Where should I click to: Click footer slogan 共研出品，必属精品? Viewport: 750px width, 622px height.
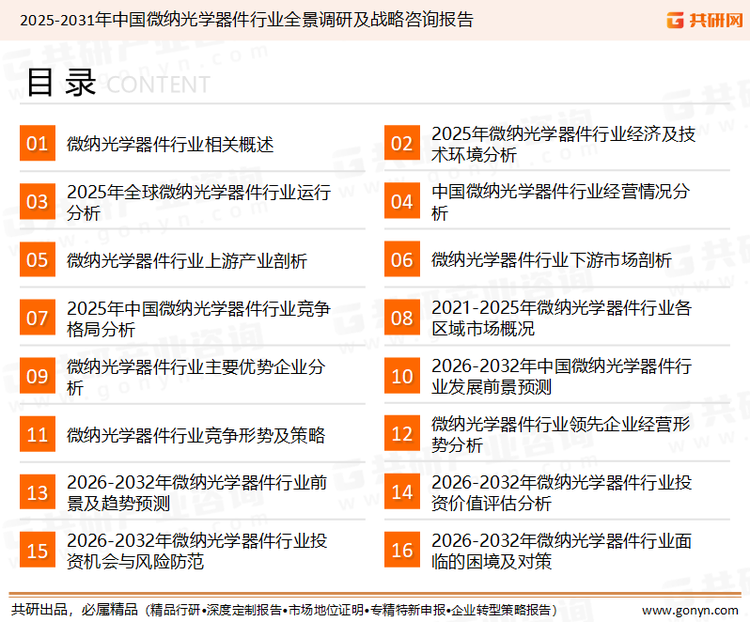75,610
